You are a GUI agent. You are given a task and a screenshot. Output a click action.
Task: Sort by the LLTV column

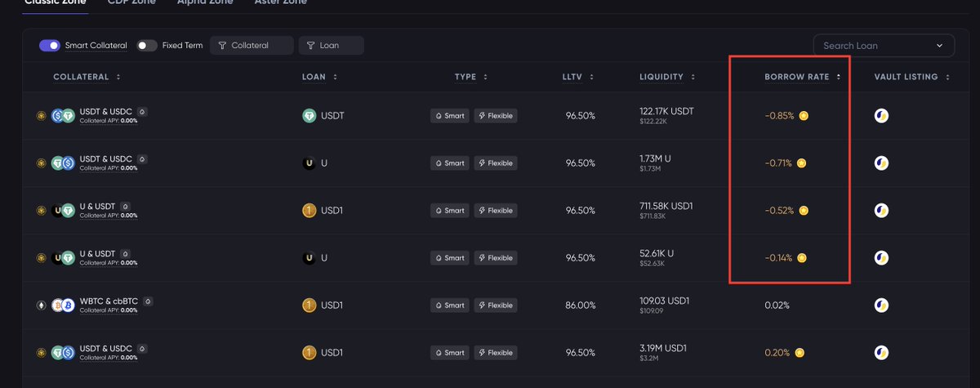(x=577, y=77)
